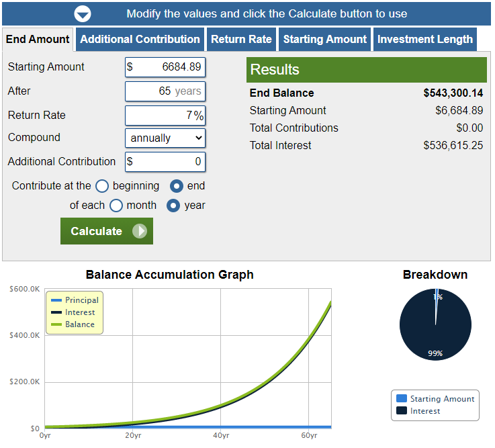Choose the year radio option

pyautogui.click(x=173, y=206)
